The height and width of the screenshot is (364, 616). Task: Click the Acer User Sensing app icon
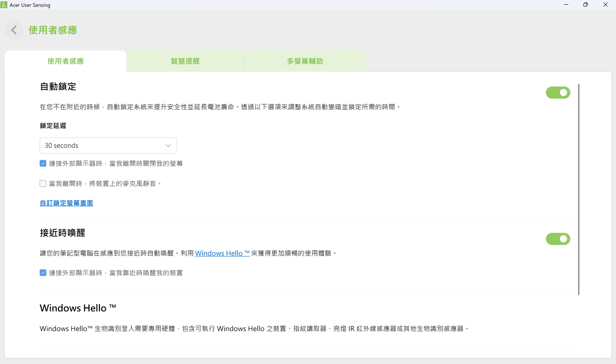click(x=4, y=5)
